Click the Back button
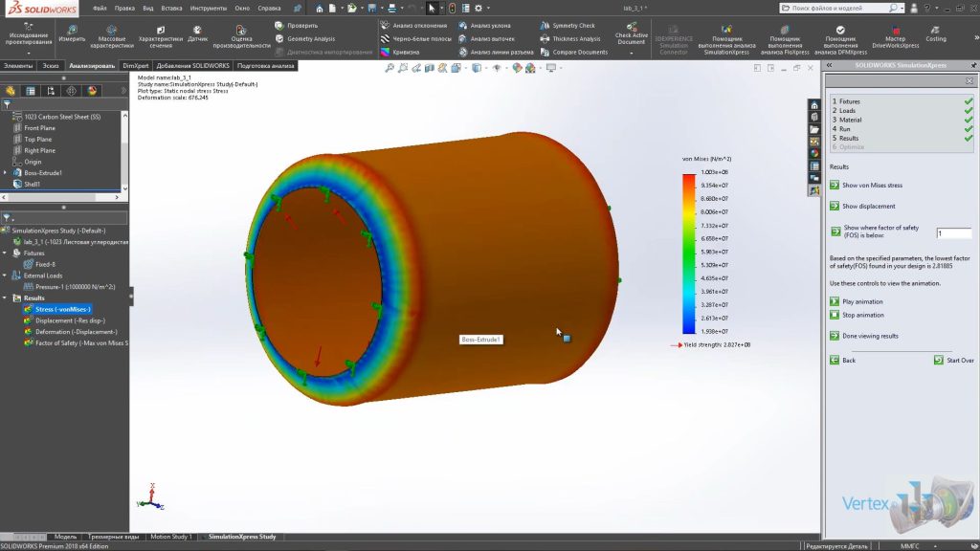The width and height of the screenshot is (980, 551). tap(842, 361)
